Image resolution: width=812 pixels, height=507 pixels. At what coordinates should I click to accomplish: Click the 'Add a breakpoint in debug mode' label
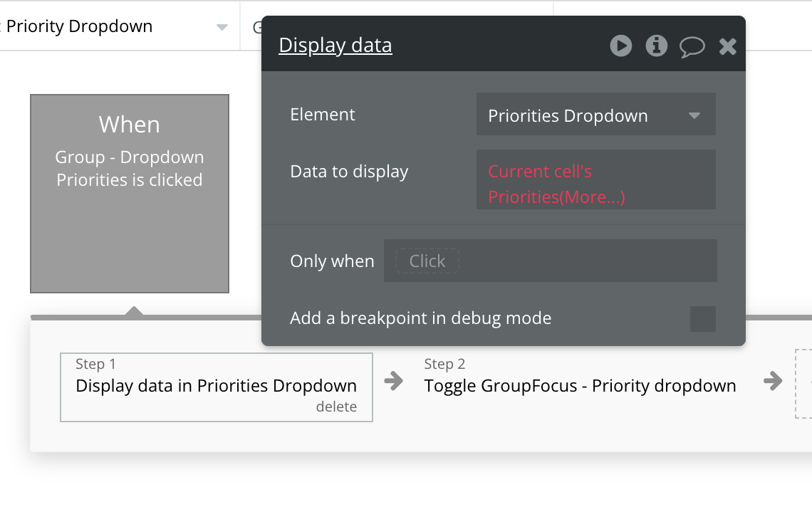click(x=420, y=318)
